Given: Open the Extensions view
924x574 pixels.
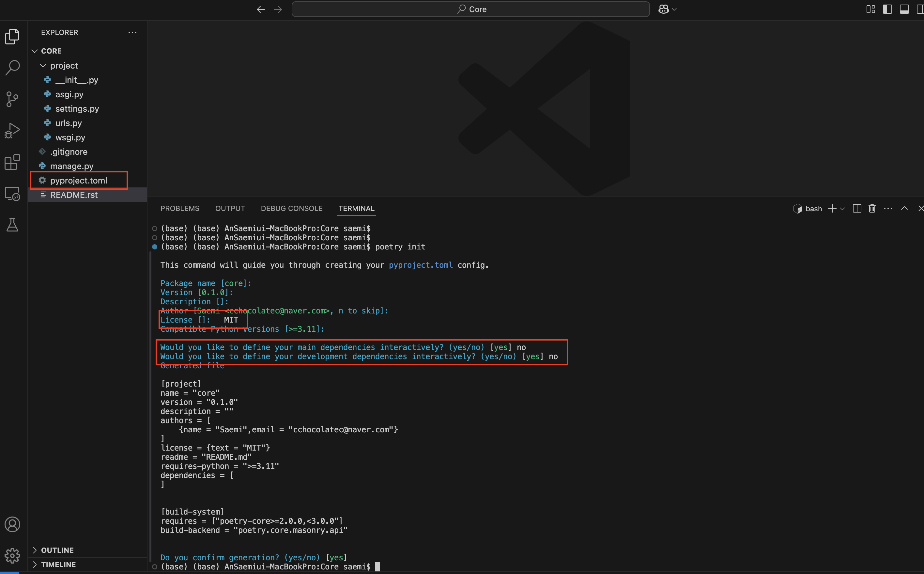Looking at the screenshot, I should [12, 162].
